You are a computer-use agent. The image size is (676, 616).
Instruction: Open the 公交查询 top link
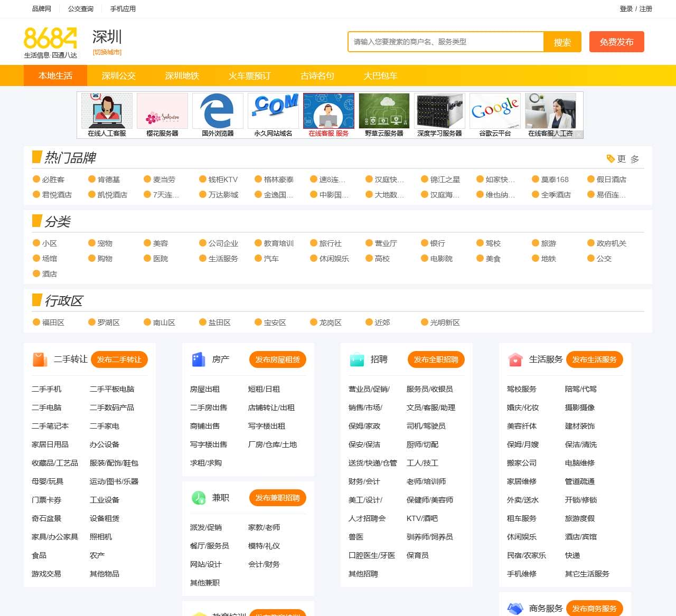(x=81, y=8)
